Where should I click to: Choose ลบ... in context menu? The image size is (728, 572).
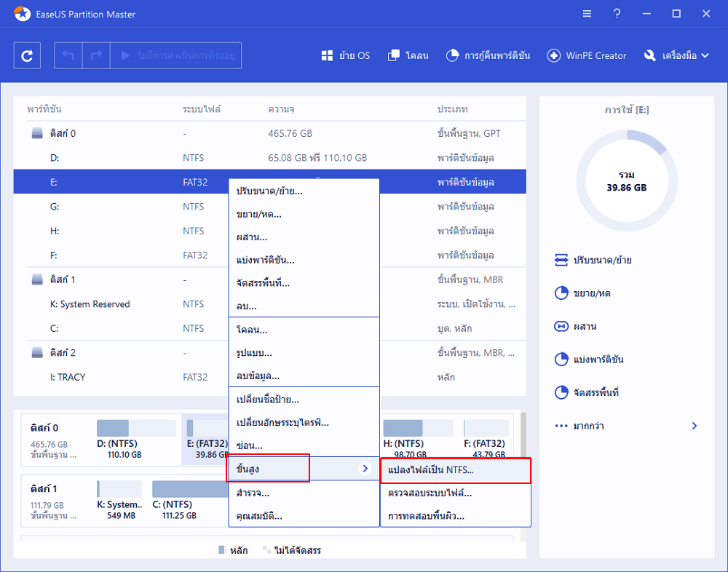pyautogui.click(x=304, y=306)
